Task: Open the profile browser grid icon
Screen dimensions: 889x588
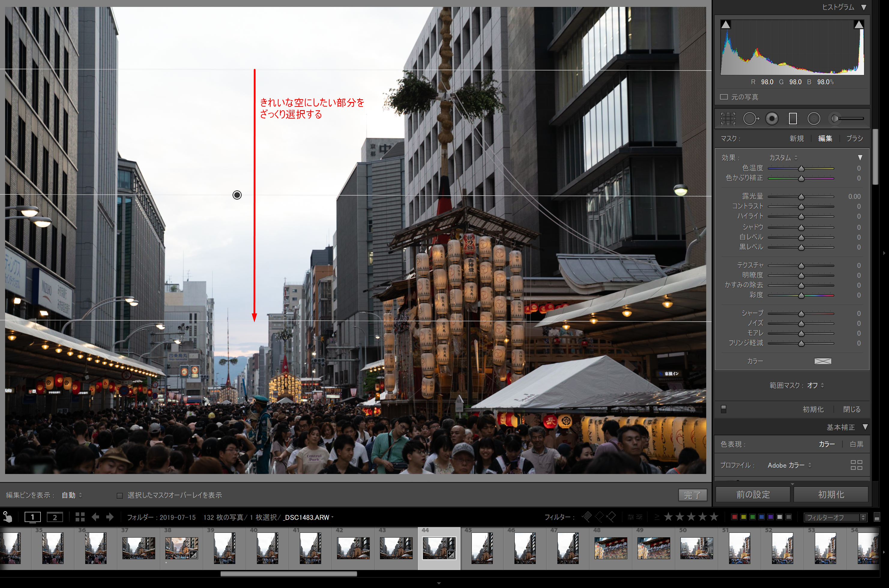Action: (856, 465)
